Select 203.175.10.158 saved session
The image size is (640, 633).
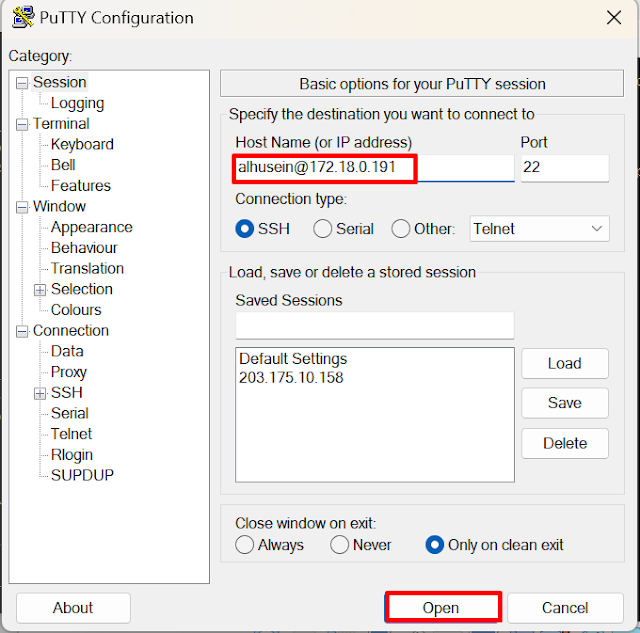pos(291,378)
